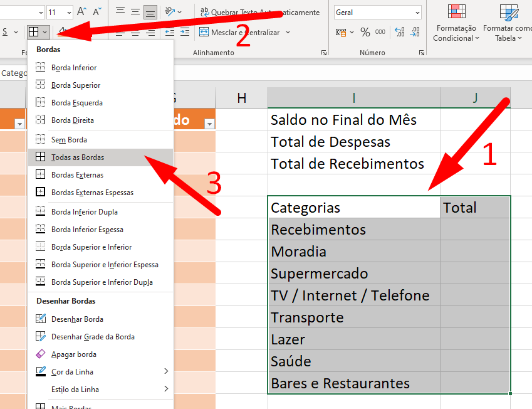Select the Transporte cell
Image resolution: width=532 pixels, height=409 pixels.
pyautogui.click(x=354, y=317)
